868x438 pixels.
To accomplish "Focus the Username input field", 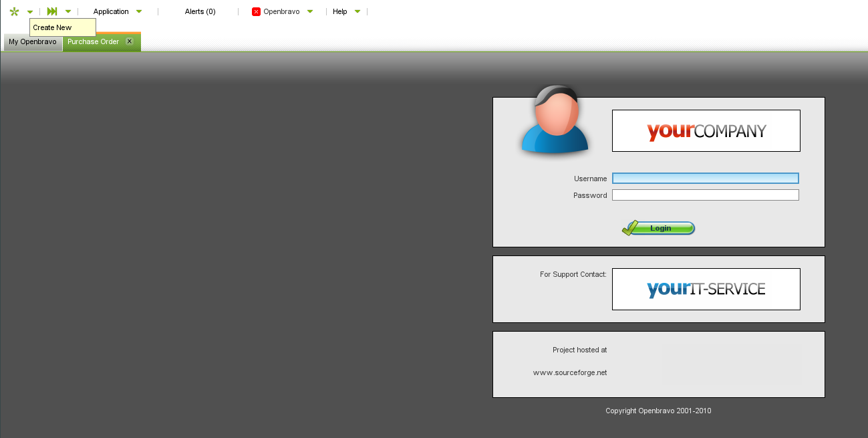I will pyautogui.click(x=706, y=179).
